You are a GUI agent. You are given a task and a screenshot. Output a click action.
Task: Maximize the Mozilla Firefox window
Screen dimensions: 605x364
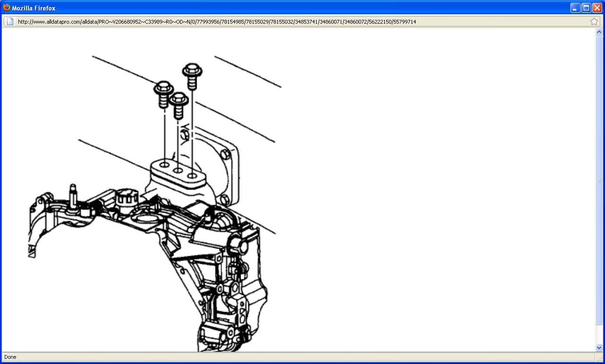tap(586, 8)
